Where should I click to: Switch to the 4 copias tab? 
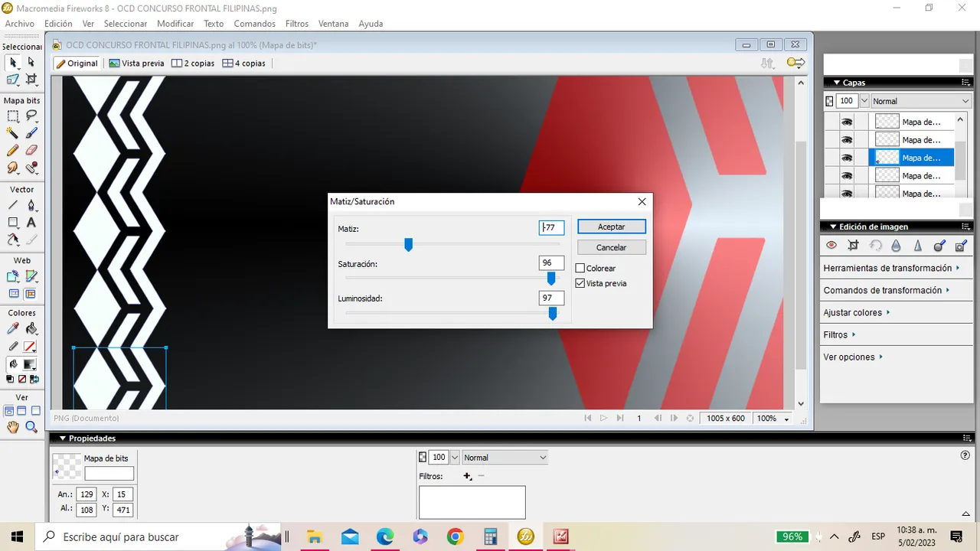(x=244, y=64)
